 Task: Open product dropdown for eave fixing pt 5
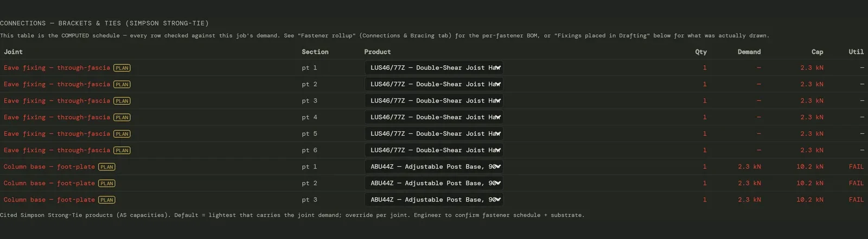tap(434, 134)
